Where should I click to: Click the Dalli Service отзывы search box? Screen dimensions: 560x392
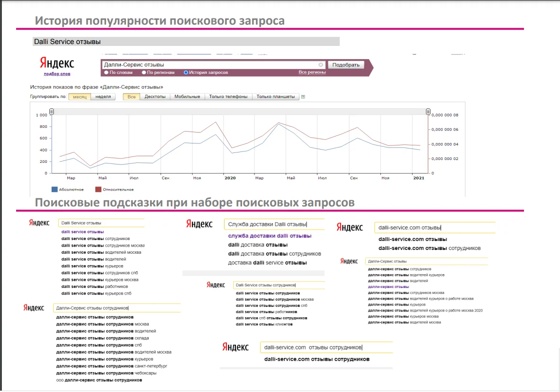tap(101, 223)
